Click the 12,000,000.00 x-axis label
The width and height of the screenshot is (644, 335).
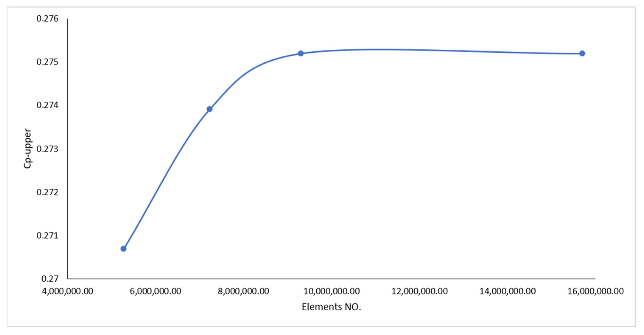[419, 291]
